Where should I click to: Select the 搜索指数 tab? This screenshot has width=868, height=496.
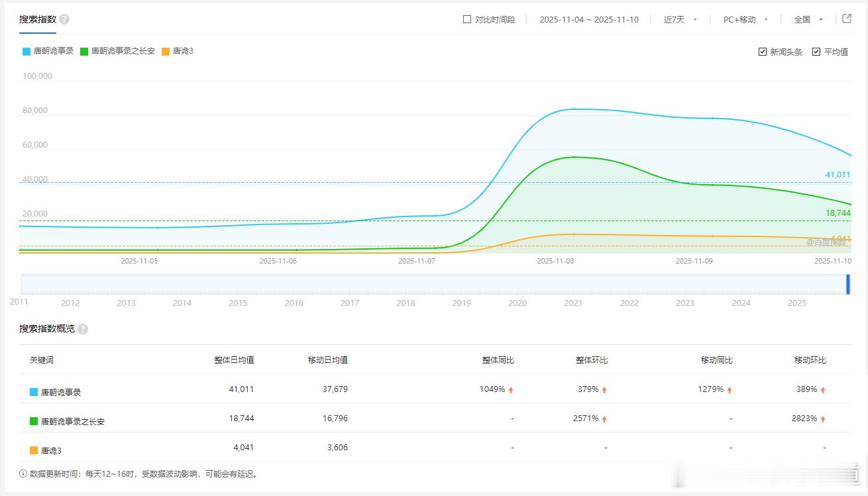point(38,19)
